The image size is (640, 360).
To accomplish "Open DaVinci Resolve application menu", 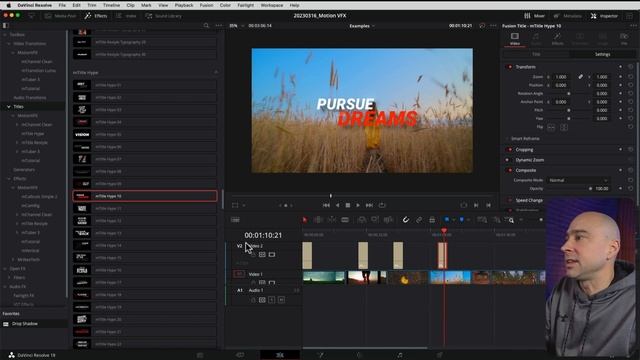I will click(x=34, y=5).
